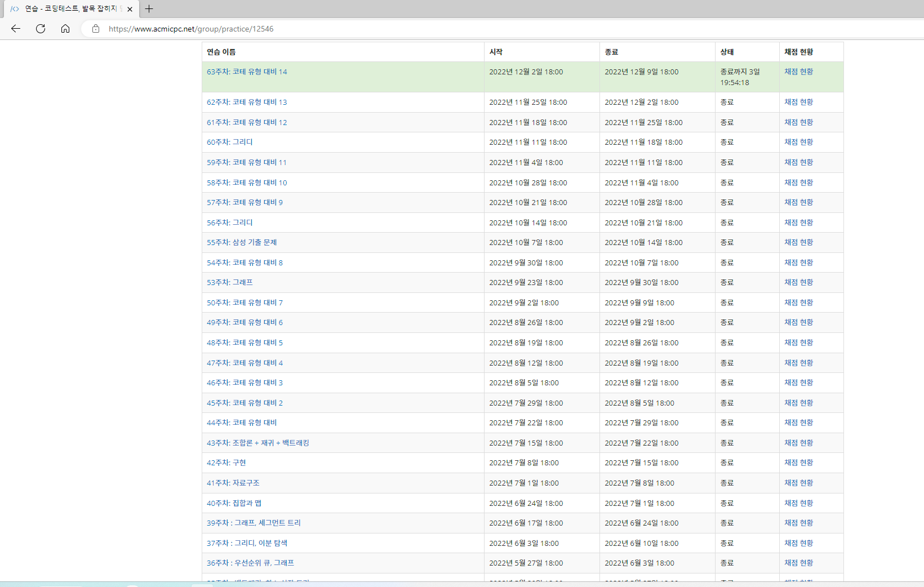This screenshot has width=924, height=587.
Task: Reload the page with the refresh icon
Action: (41, 29)
